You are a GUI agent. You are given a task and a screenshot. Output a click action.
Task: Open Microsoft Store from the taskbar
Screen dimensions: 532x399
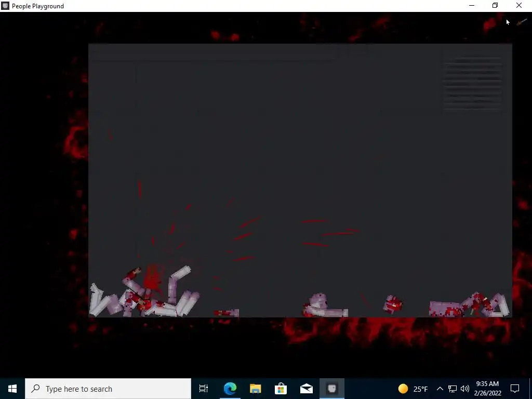point(281,389)
